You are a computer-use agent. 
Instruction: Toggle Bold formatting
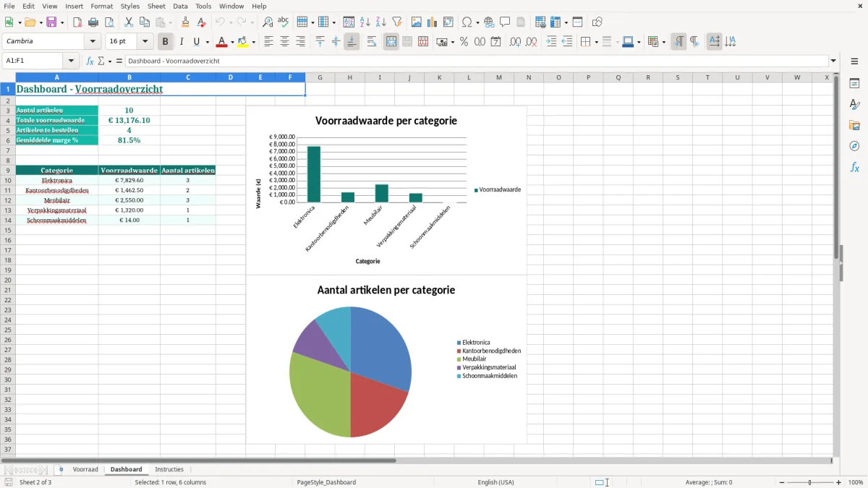166,42
